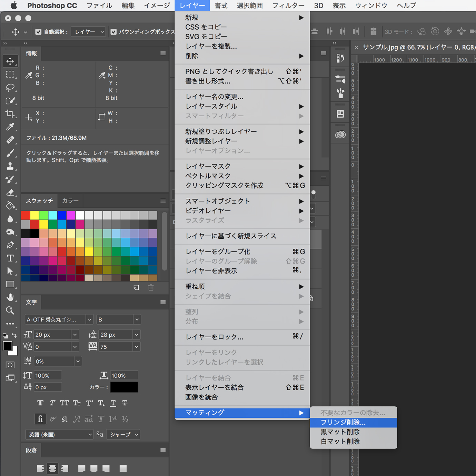The image size is (476, 476).
Task: Select the Clone Stamp tool
Action: [x=10, y=166]
